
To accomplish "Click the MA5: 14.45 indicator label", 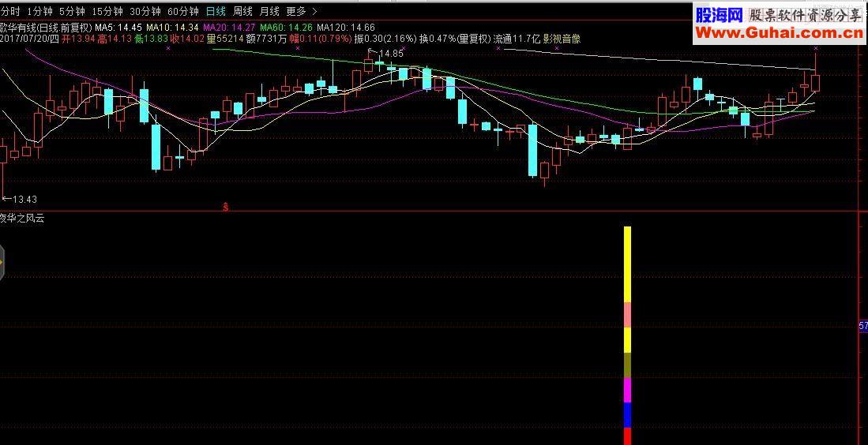I will (x=118, y=27).
